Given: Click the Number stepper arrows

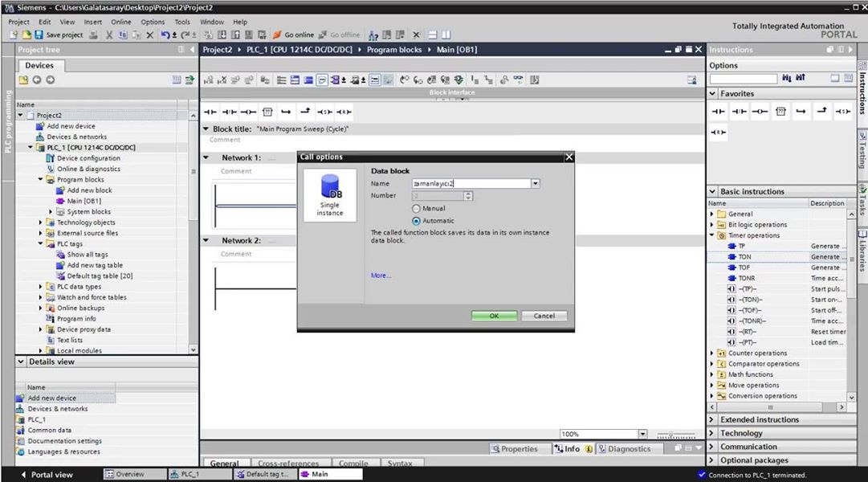Looking at the screenshot, I should [468, 195].
